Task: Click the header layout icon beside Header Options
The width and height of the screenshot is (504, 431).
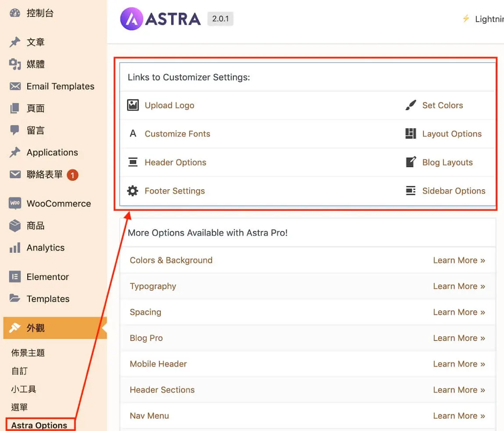Action: tap(133, 162)
